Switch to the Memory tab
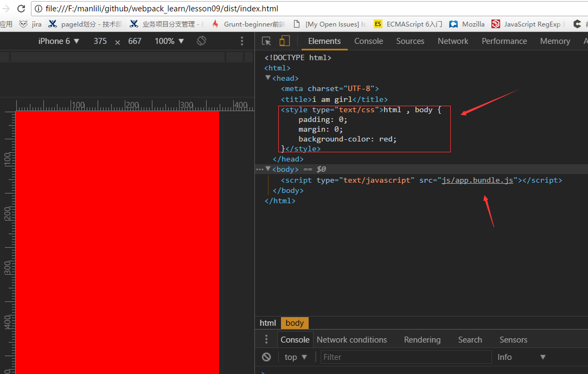This screenshot has width=588, height=374. (x=555, y=41)
